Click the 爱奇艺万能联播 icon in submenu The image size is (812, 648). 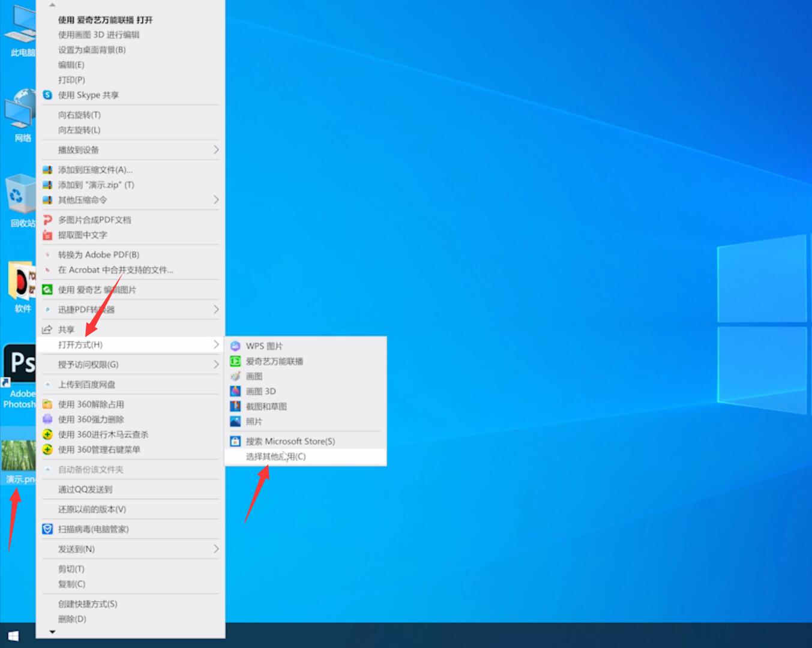click(x=235, y=361)
